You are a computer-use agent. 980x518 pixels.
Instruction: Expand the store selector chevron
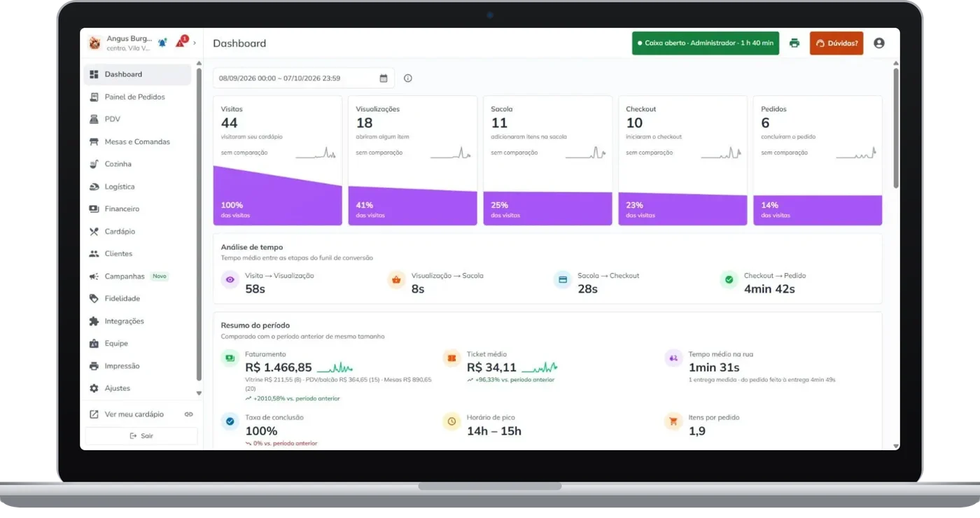(x=195, y=43)
